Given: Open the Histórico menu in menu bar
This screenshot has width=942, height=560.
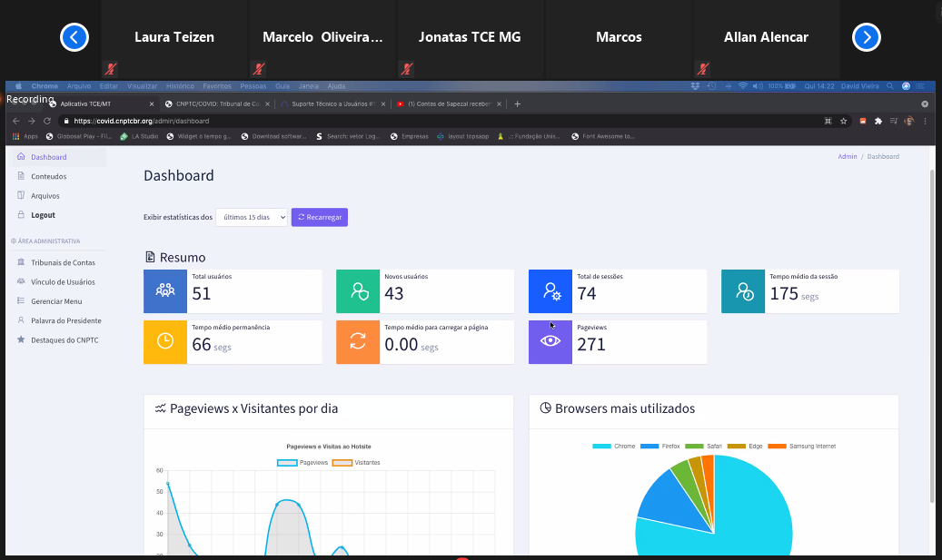Looking at the screenshot, I should pos(180,86).
